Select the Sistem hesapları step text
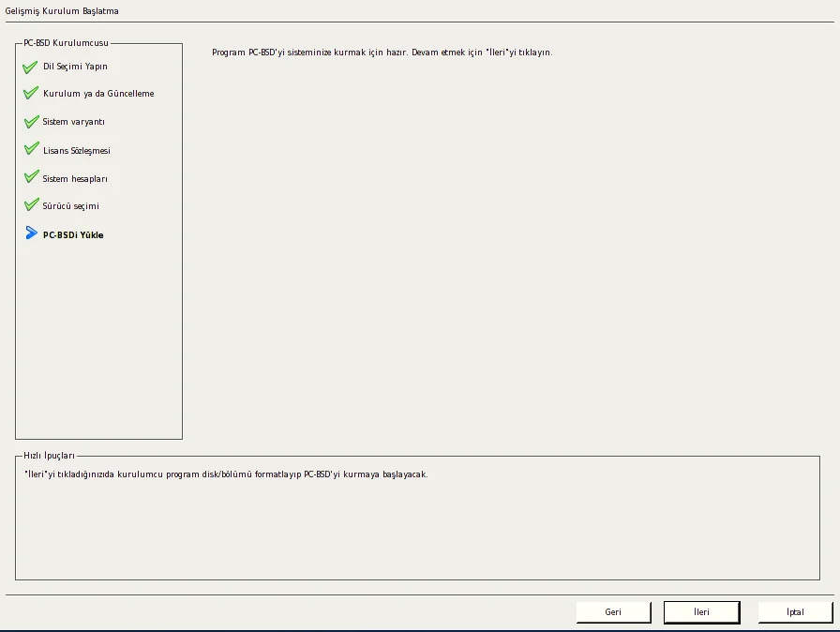The image size is (840, 632). coord(75,179)
